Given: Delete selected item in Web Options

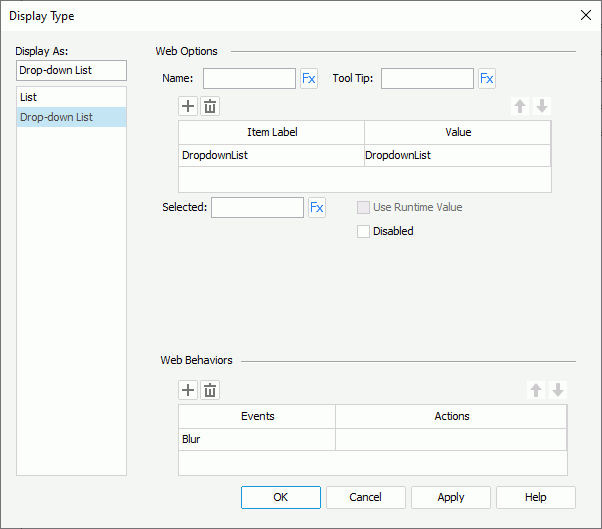Looking at the screenshot, I should 210,106.
